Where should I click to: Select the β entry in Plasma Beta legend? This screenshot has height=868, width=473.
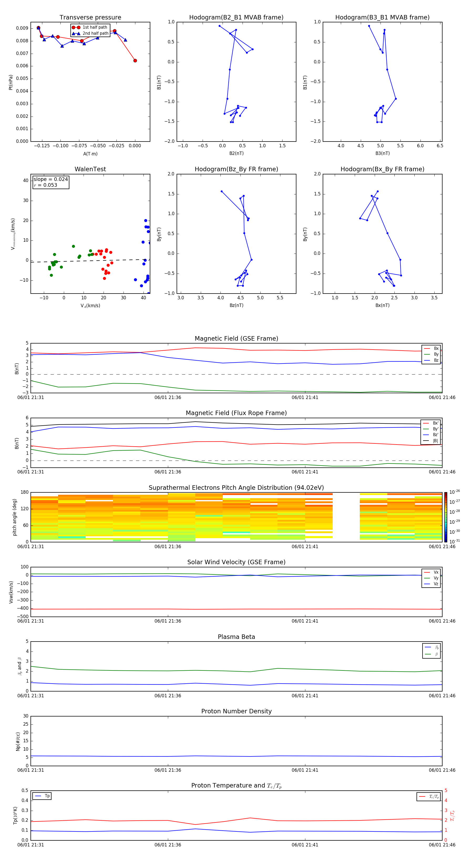click(431, 654)
